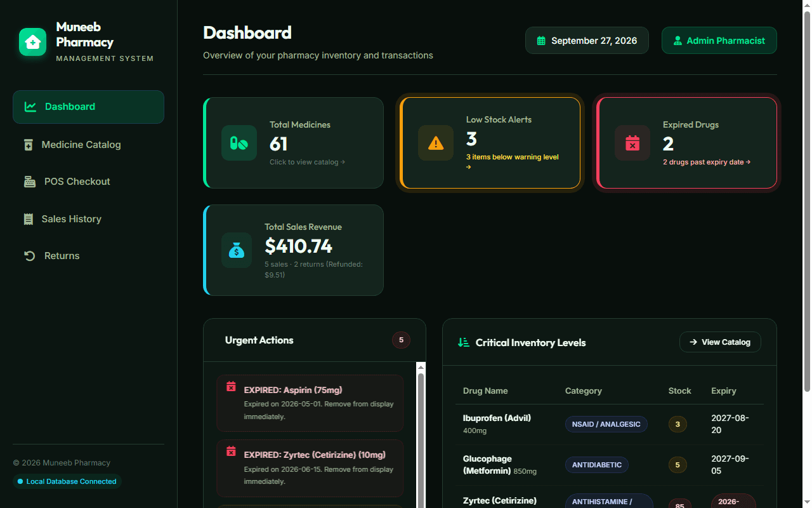Click the NSAID / ANALGESIC category tag
This screenshot has width=812, height=508.
pyautogui.click(x=606, y=424)
